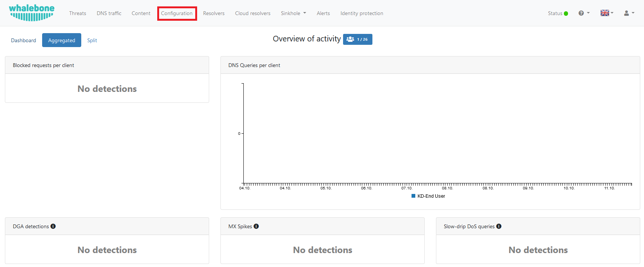644x267 pixels.
Task: Go to the Threats page
Action: (x=77, y=13)
